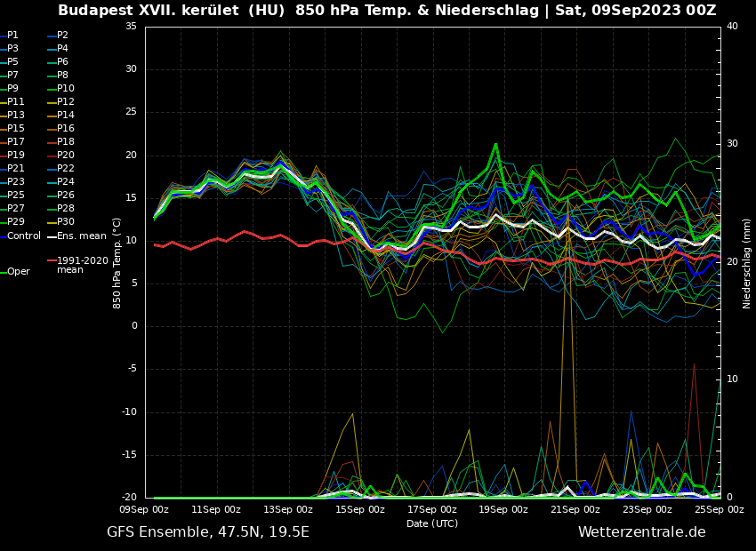756x551 pixels.
Task: Select the Control run legend entry
Action: click(x=24, y=236)
